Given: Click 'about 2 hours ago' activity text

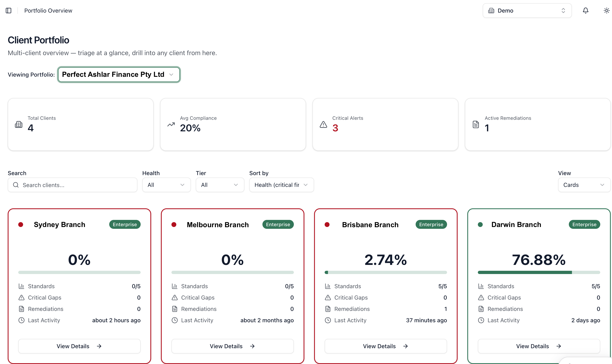Looking at the screenshot, I should [116, 320].
